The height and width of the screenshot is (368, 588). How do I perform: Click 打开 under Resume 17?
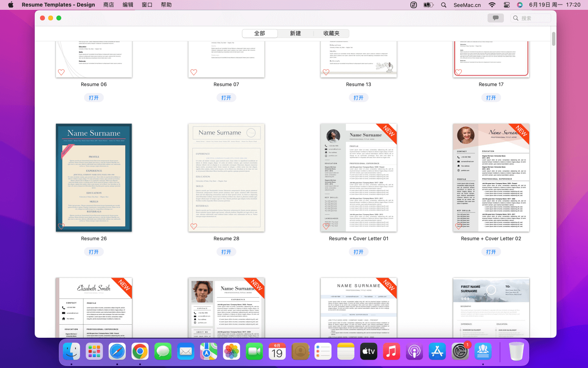491,98
